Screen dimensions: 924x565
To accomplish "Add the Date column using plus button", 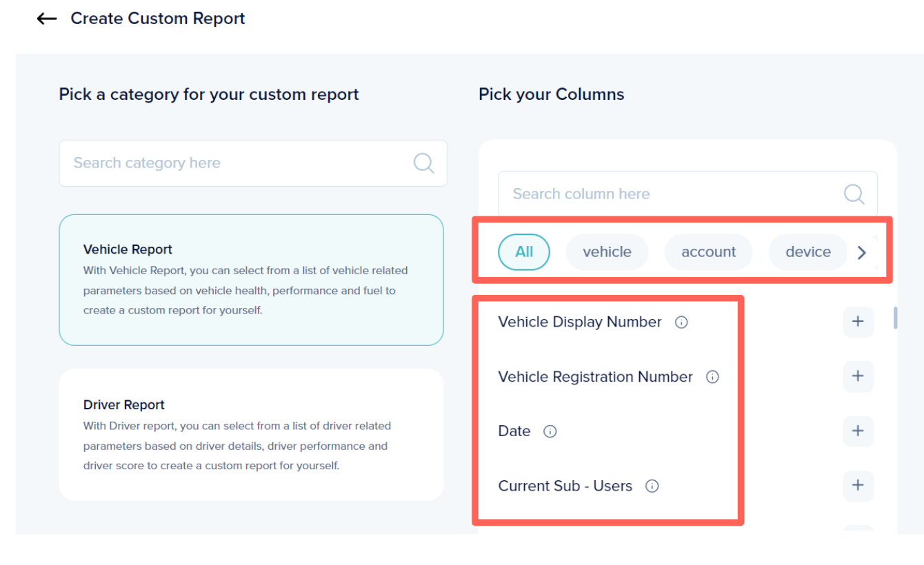I will 858,431.
